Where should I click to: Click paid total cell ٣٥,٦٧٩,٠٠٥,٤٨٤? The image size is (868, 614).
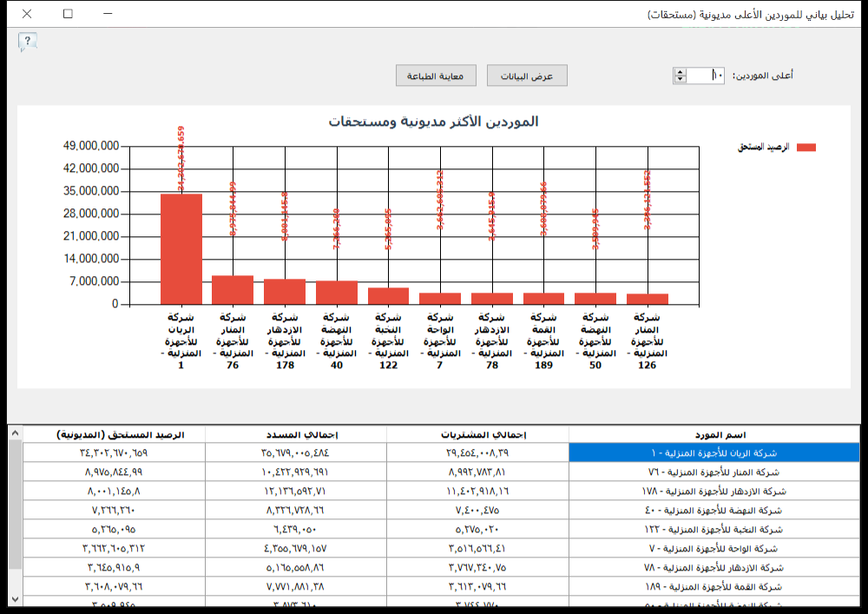296,452
